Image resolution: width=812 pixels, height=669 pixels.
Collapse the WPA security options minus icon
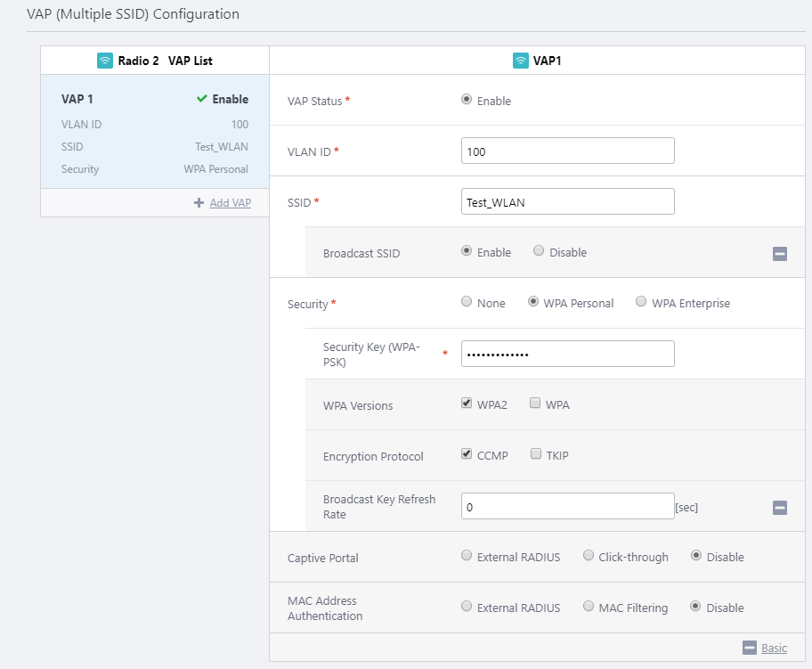click(780, 508)
